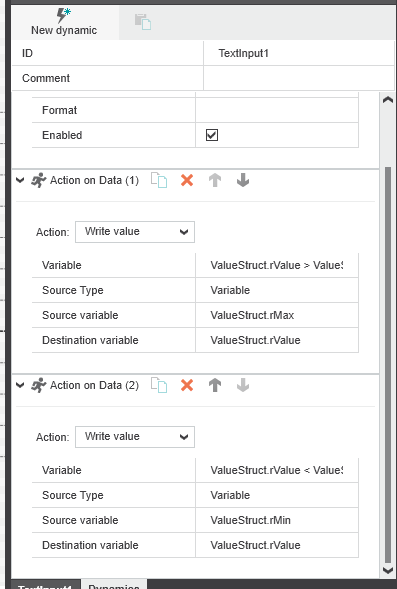Select the ValueStruct.rMin source variable cell
Viewport: 397px width, 589px height.
tap(277, 520)
